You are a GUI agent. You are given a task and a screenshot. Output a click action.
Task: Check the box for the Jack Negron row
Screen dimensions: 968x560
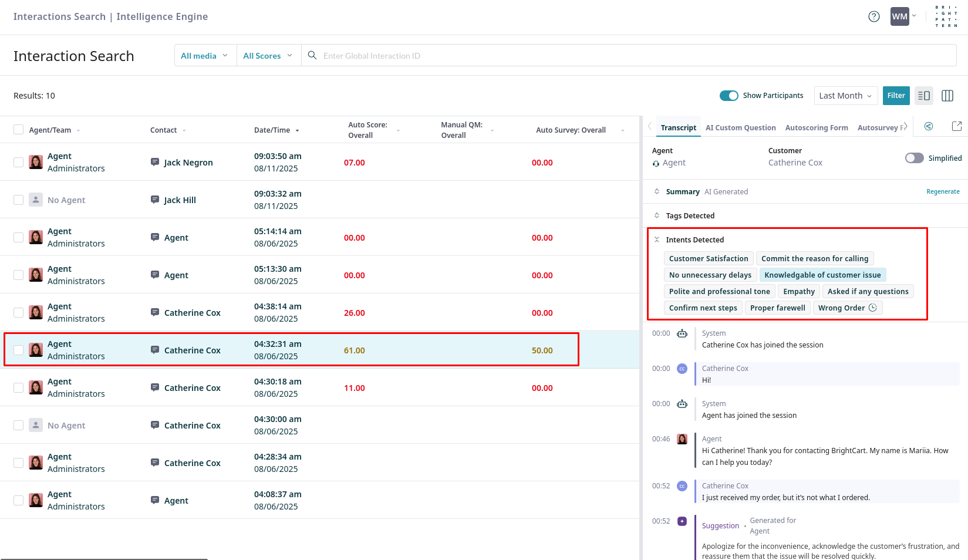pos(19,162)
